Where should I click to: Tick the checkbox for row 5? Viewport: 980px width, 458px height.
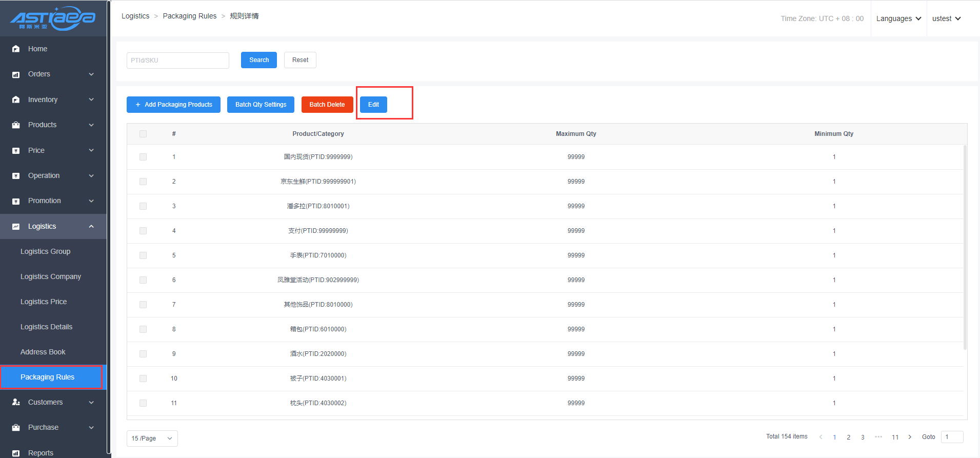[143, 255]
